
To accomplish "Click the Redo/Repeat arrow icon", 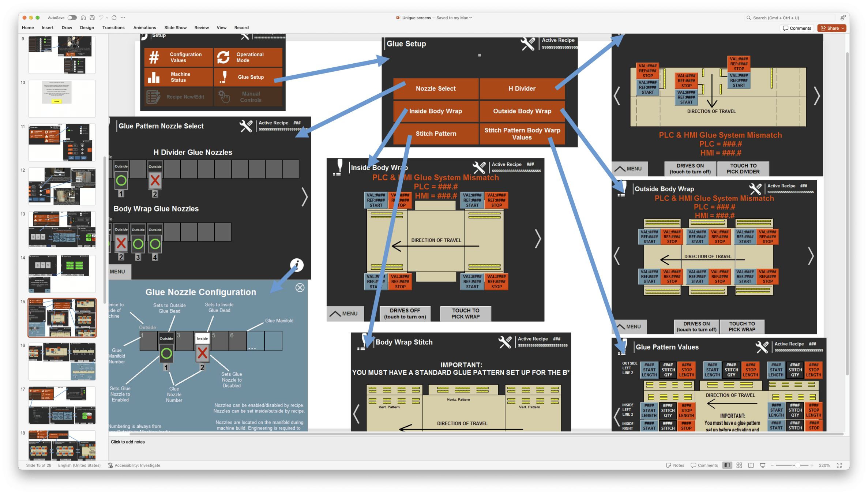I will point(114,18).
